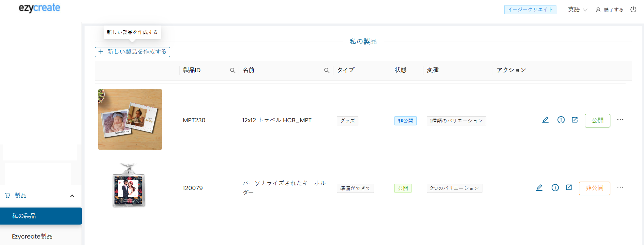Viewport: 644px width, 245px height.
Task: Click product ID MPT230
Action: pos(194,120)
